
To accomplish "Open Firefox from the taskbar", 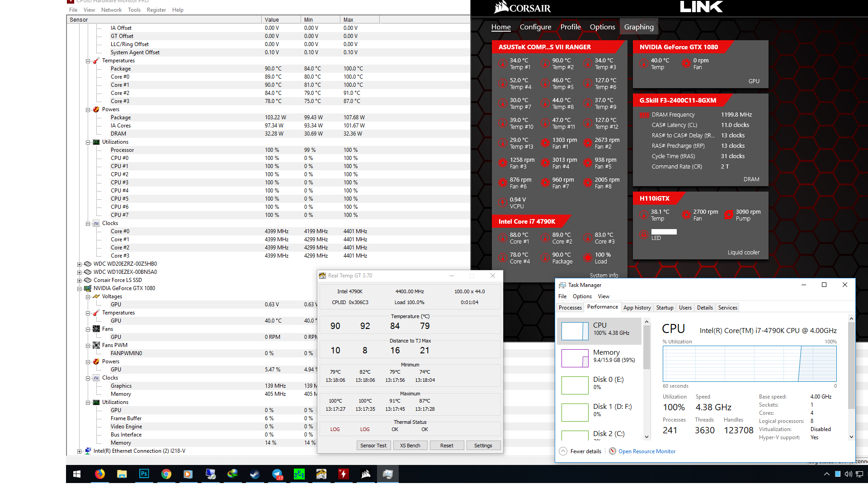I will (x=100, y=474).
